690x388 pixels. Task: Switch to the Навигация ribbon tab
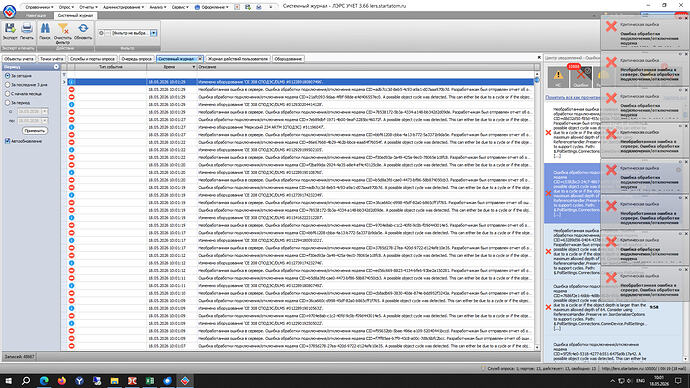(x=35, y=15)
